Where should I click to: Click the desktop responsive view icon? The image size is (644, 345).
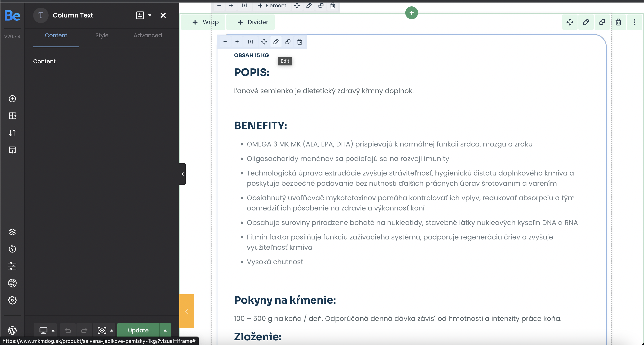tap(43, 331)
